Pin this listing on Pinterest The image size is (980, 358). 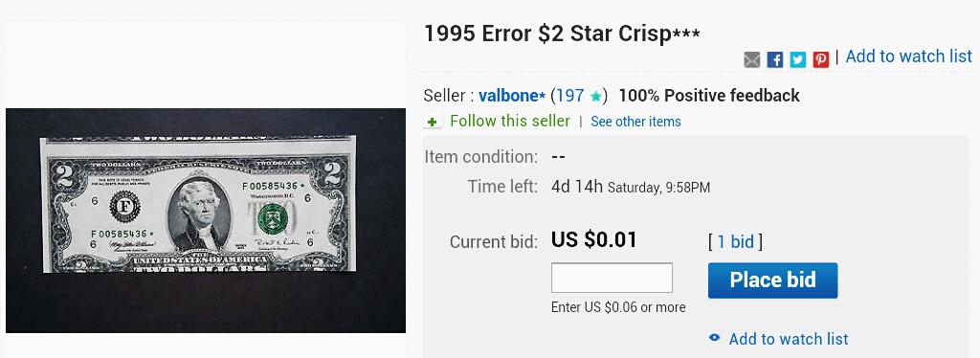coord(820,59)
